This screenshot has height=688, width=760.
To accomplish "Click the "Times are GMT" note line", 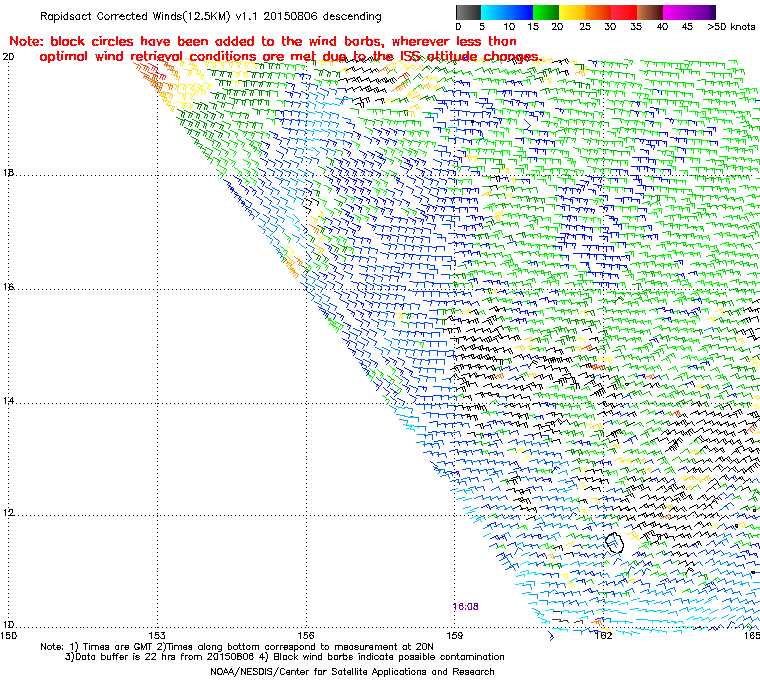I will point(237,647).
